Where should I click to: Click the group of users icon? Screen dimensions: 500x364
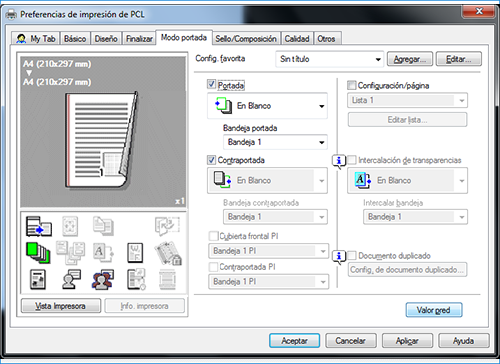pos(103,279)
